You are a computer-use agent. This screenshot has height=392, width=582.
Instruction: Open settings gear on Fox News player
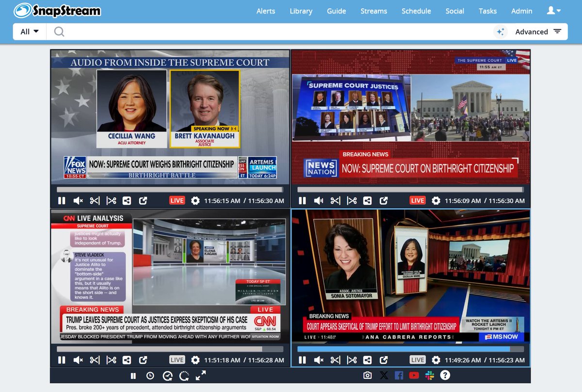195,200
